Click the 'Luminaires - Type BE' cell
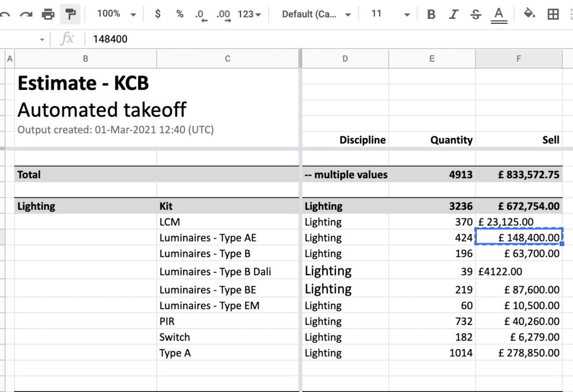The width and height of the screenshot is (573, 392). [228, 289]
